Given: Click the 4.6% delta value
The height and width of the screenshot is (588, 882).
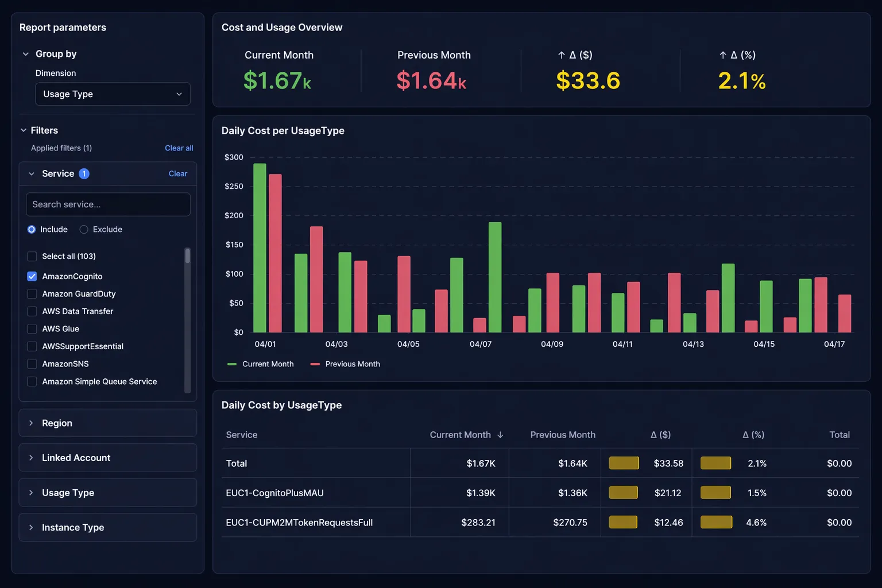Looking at the screenshot, I should [756, 523].
